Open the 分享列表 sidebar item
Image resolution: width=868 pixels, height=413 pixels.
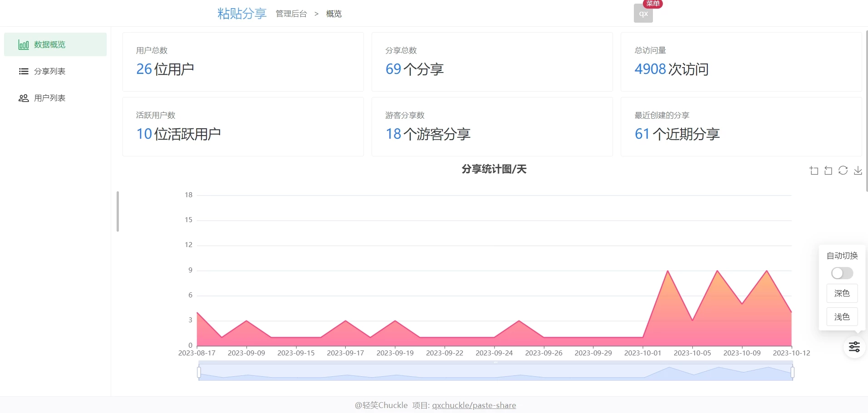click(55, 71)
